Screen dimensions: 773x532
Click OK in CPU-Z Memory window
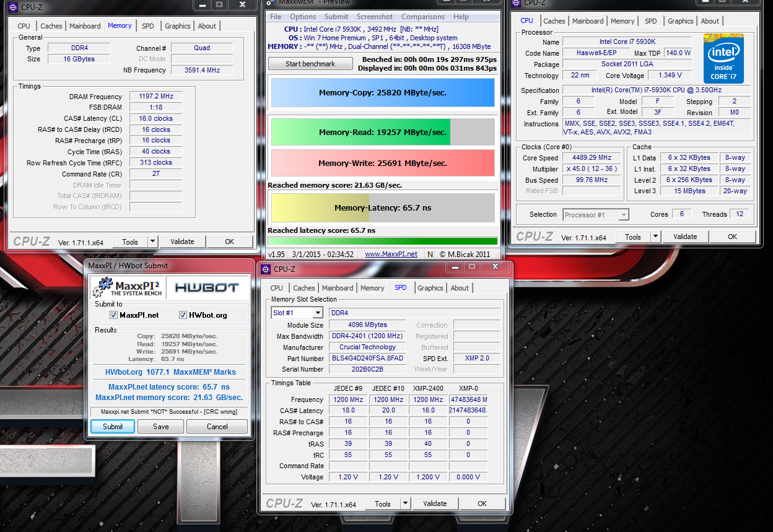(230, 242)
